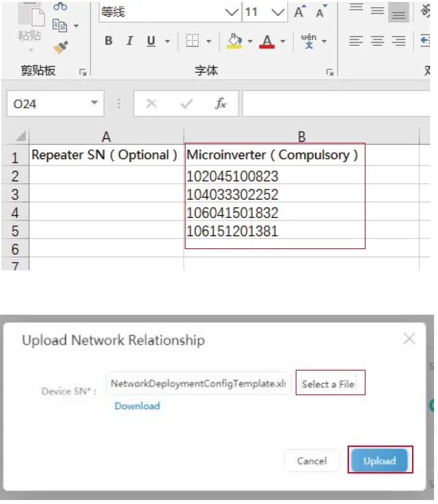
Task: Open the font size 11 dropdown
Action: point(278,12)
